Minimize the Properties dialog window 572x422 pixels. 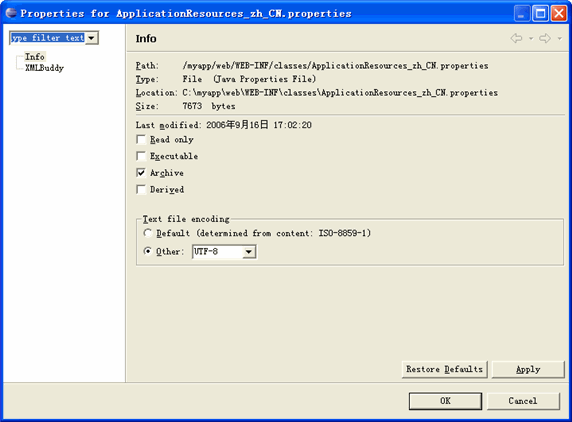(x=522, y=14)
